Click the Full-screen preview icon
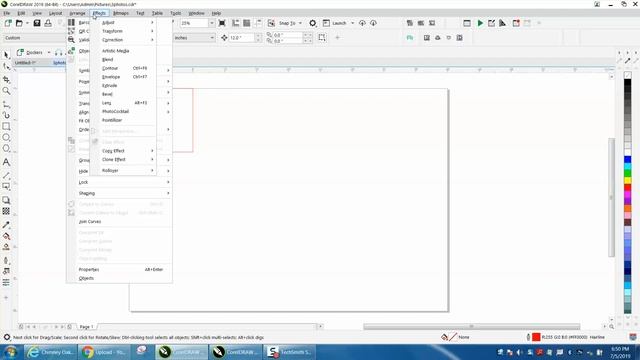 (222, 23)
